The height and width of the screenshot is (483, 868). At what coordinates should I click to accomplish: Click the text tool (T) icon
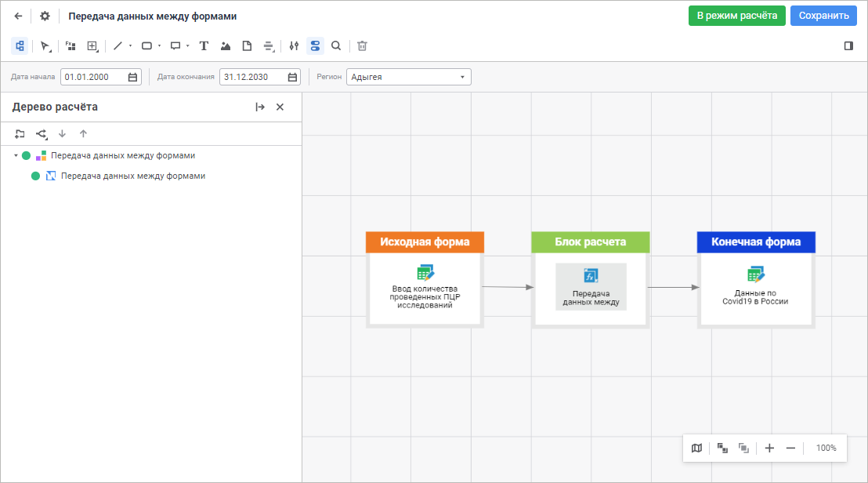[204, 46]
